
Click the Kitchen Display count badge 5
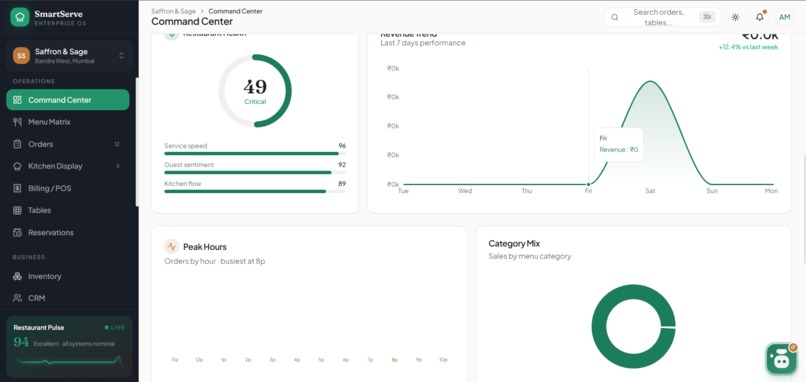tap(118, 166)
